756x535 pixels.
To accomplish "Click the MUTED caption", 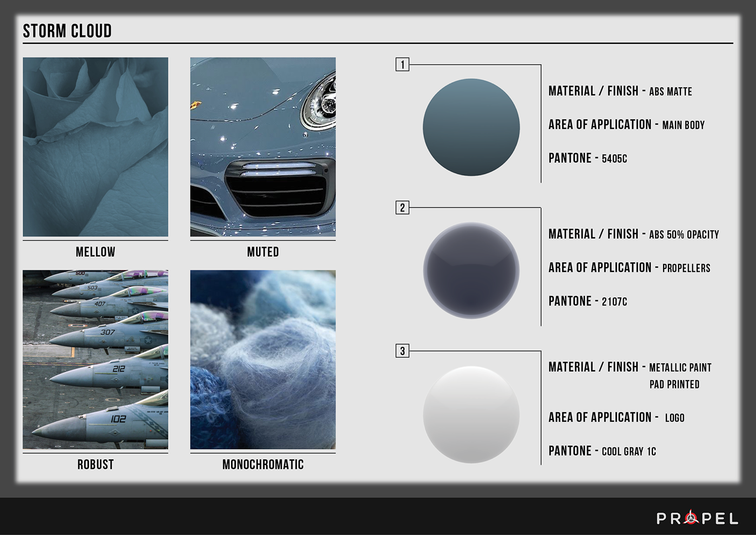I will point(263,252).
